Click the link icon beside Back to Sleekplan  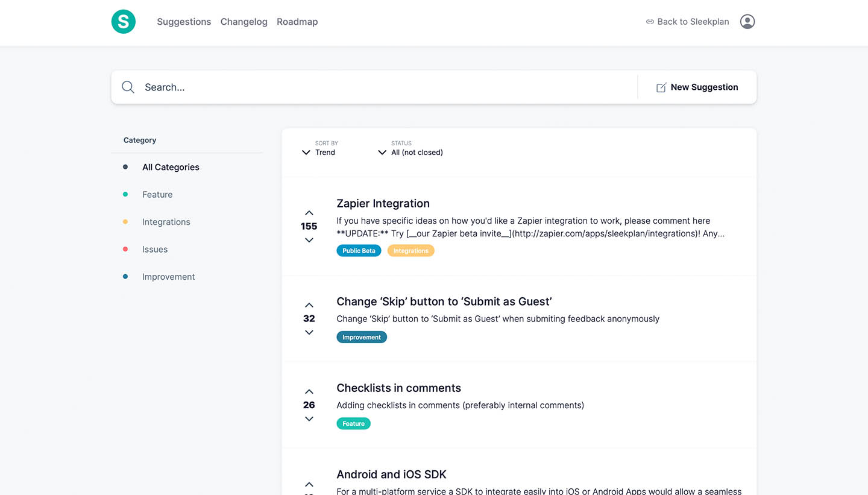tap(650, 22)
